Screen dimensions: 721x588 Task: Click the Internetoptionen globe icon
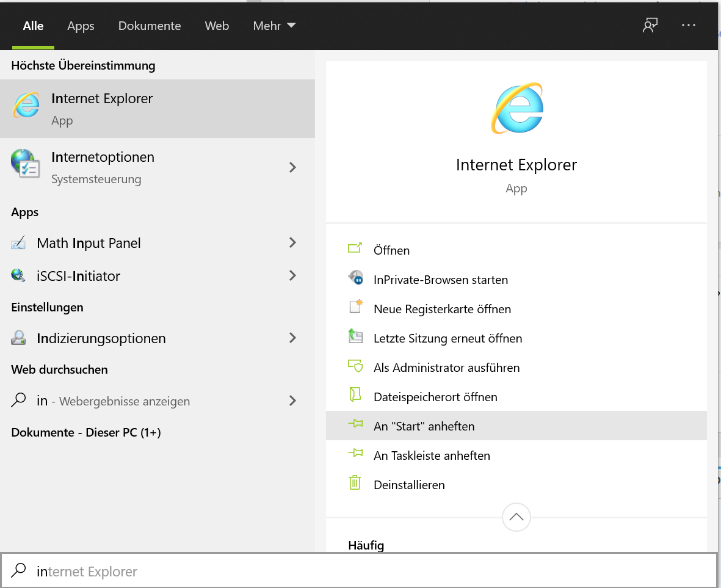click(25, 164)
